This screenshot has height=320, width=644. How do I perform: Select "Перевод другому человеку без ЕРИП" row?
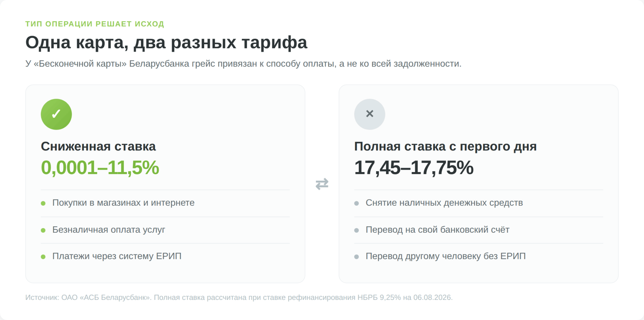point(479,256)
